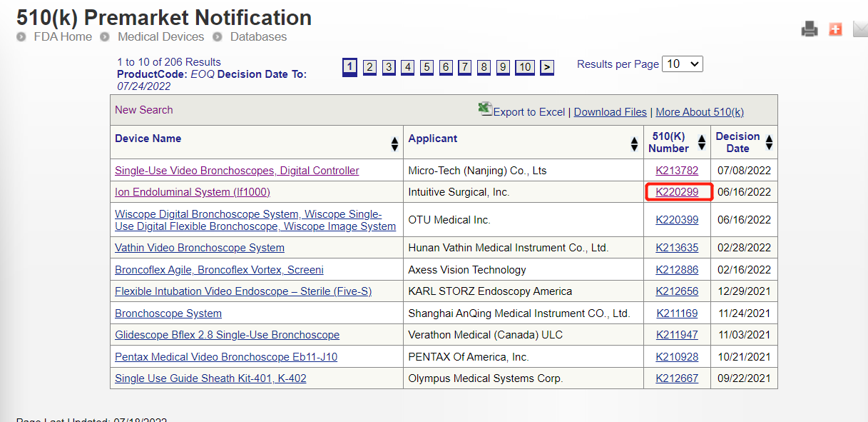This screenshot has height=422, width=868.
Task: Open Flexible Intubation Video Endoscope link
Action: 243,291
